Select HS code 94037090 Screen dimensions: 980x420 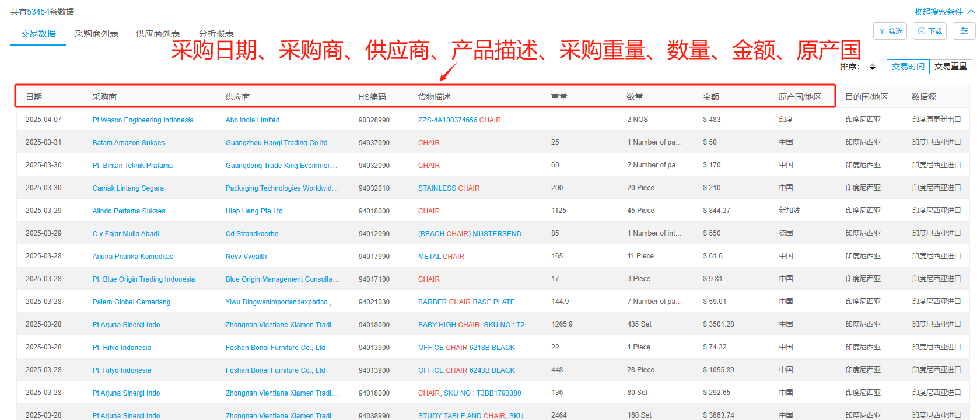point(374,143)
